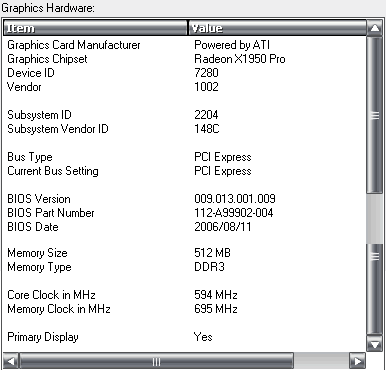Click the vertical scrollbar down arrow
386x371 pixels.
(375, 344)
